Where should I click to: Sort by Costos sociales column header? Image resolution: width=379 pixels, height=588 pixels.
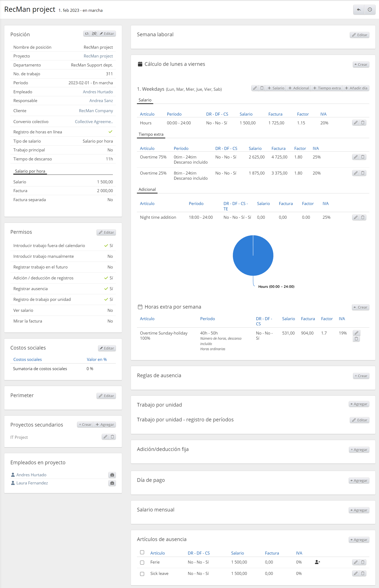click(27, 359)
